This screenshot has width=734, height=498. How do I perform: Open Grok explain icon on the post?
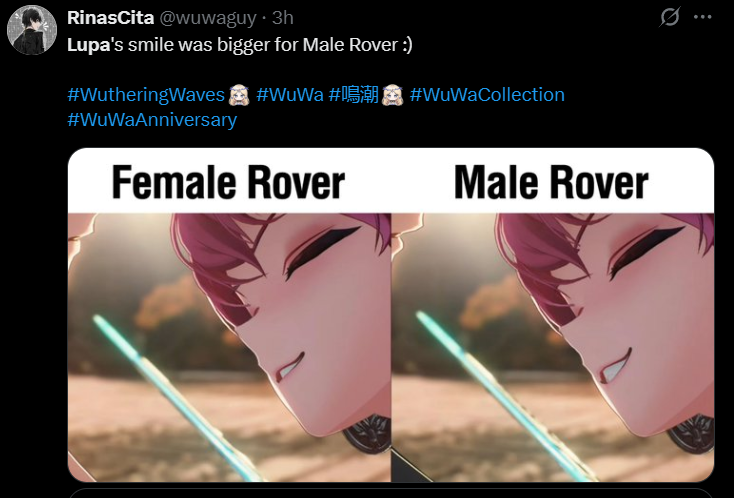pos(669,18)
